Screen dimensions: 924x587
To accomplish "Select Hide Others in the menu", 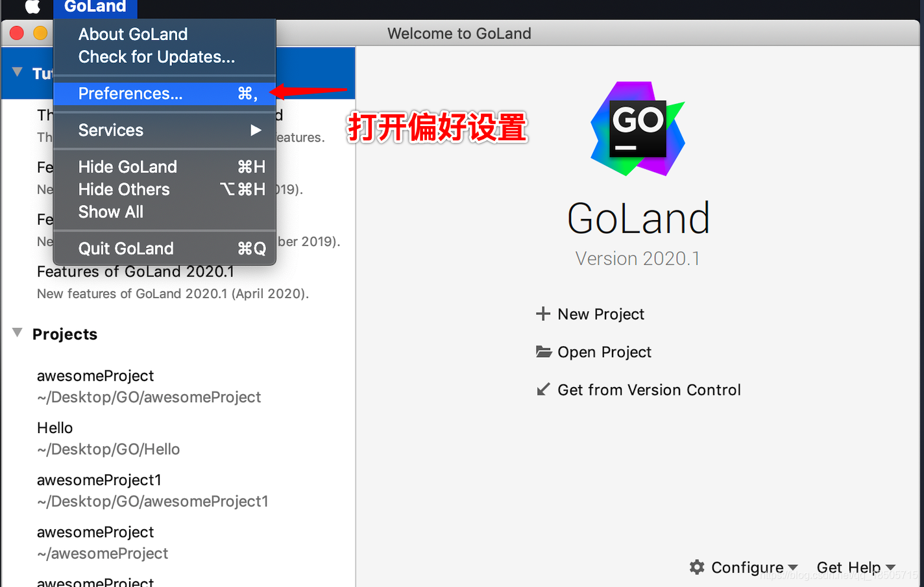I will 165,190.
